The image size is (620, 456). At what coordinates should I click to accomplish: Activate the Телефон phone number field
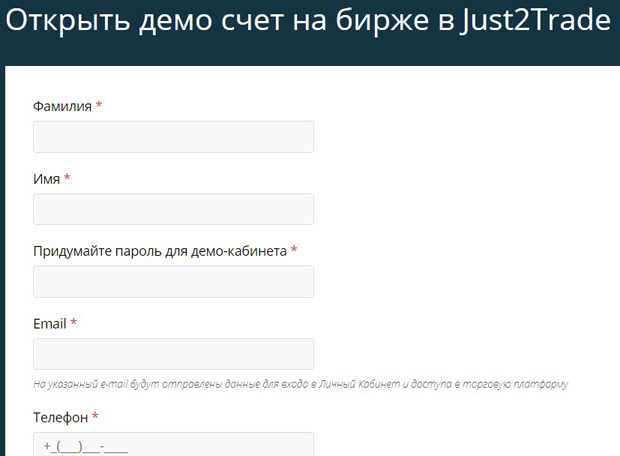(173, 445)
